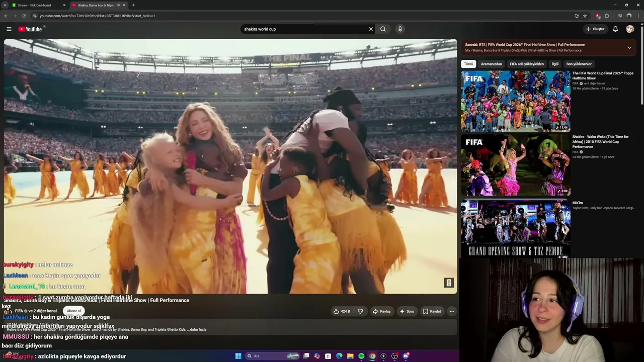Open 'The FIFA World Cup Final 2026 Topps' title

pyautogui.click(x=603, y=75)
